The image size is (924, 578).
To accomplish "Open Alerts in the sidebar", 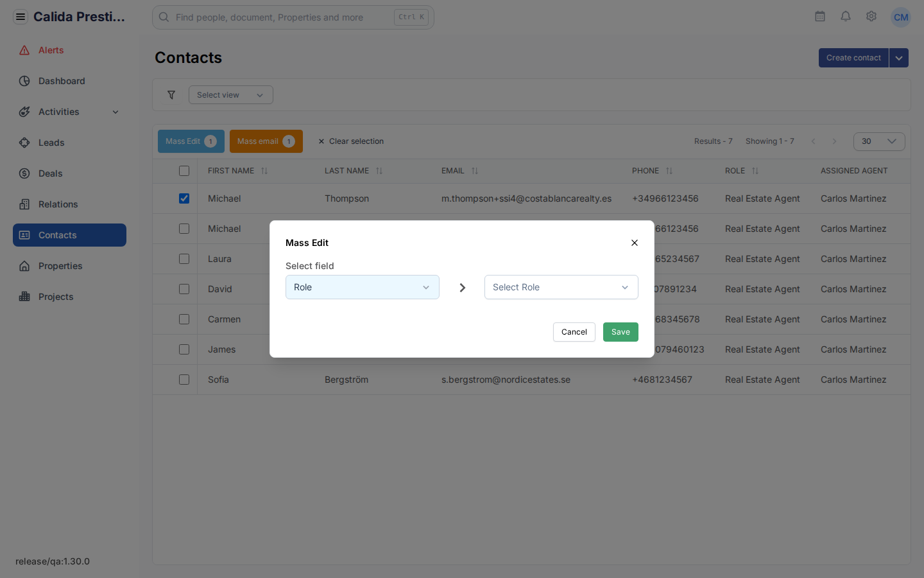I will (69, 50).
